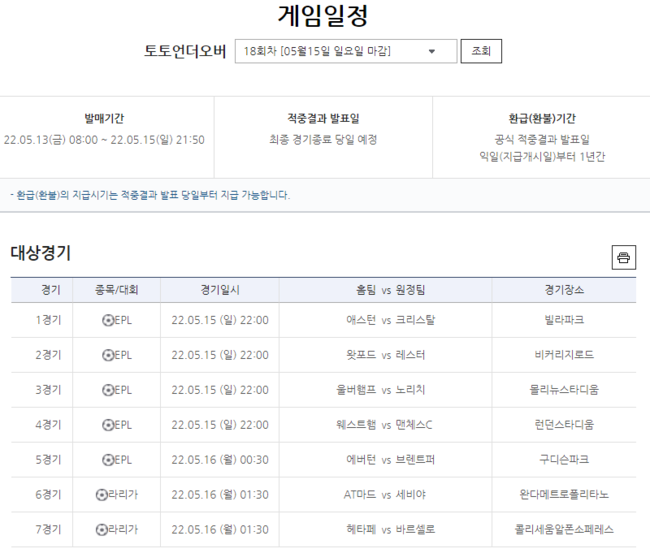
Task: Click soccer ball icon in 5경기 row
Action: click(108, 460)
